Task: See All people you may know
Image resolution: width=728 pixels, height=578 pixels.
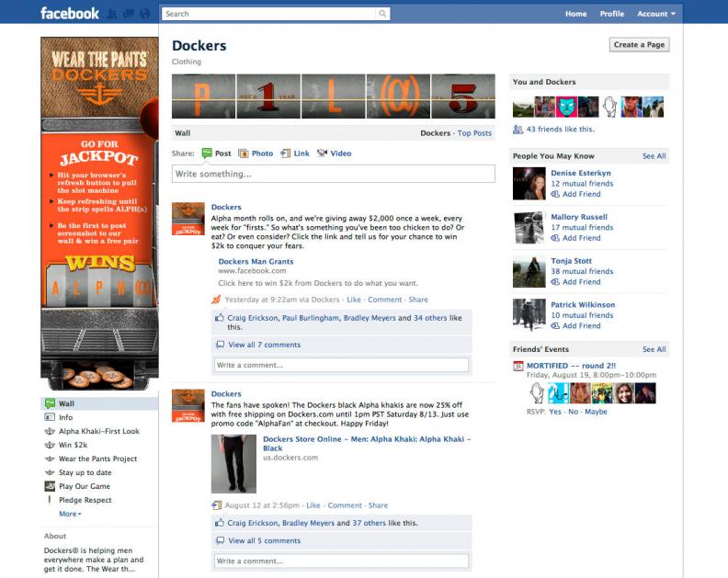Action: pyautogui.click(x=654, y=156)
